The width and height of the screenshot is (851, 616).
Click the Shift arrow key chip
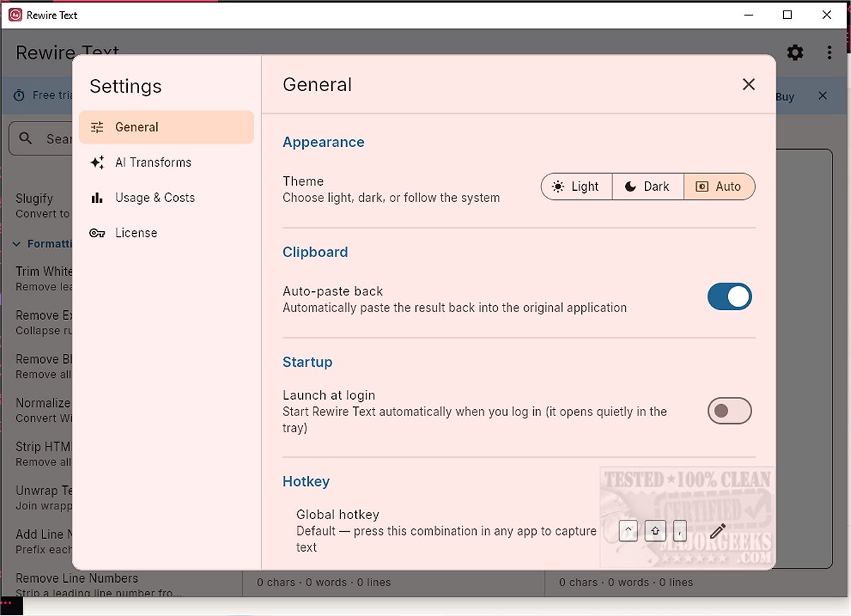point(655,531)
